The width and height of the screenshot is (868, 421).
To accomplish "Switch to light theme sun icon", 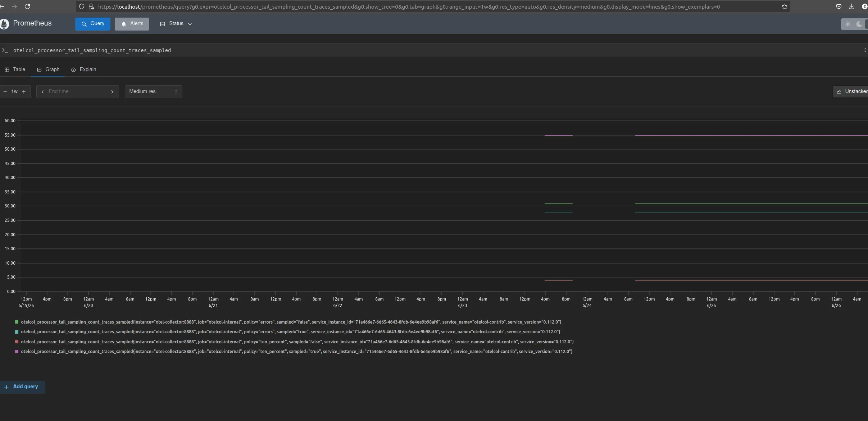I will click(848, 24).
